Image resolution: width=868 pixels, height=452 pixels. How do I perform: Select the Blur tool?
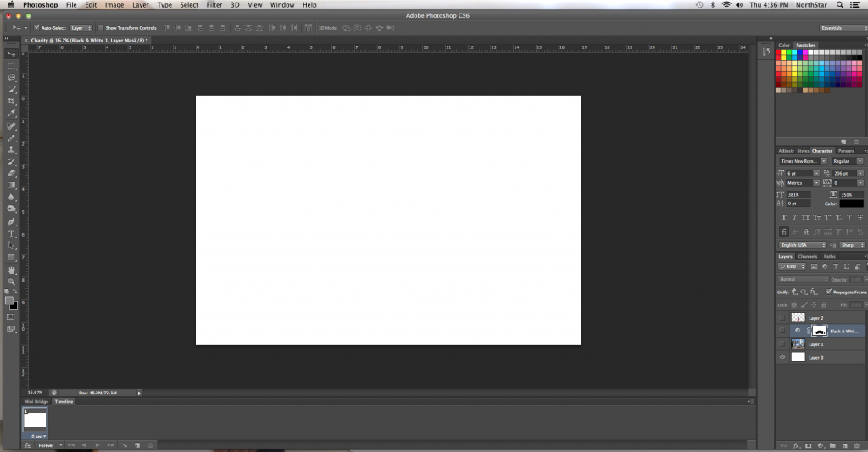tap(11, 198)
